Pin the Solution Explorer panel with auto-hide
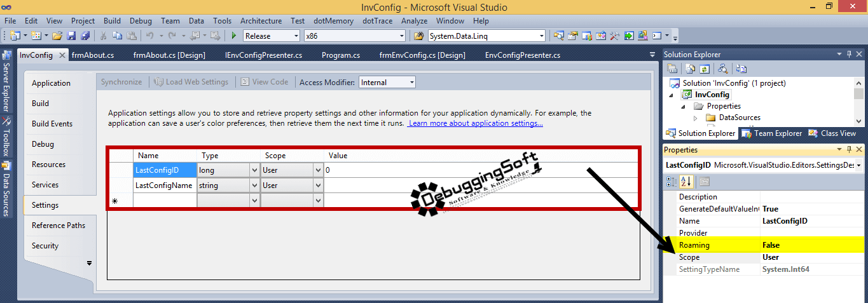The image size is (868, 303). click(x=850, y=55)
